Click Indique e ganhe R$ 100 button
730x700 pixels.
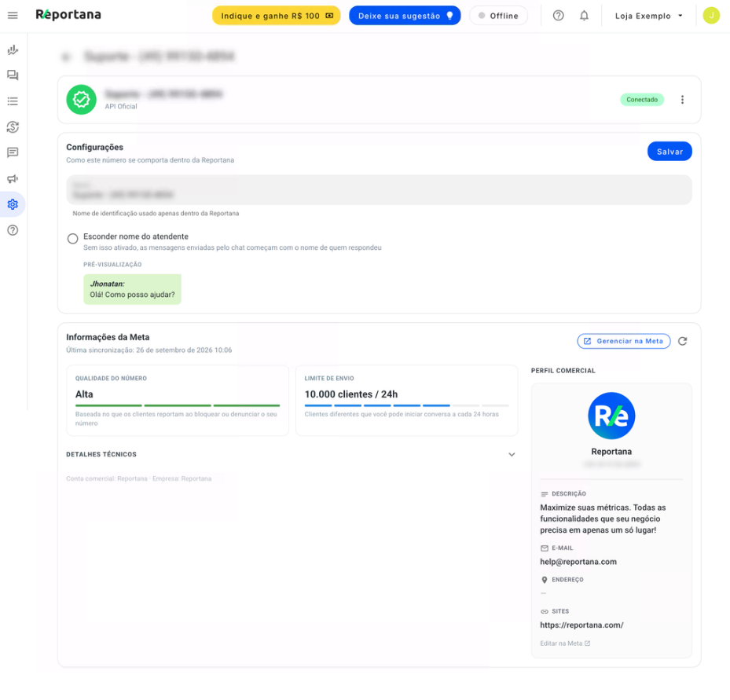[x=276, y=16]
